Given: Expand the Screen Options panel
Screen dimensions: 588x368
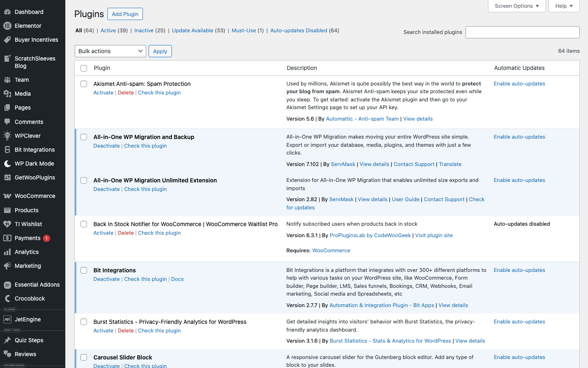Looking at the screenshot, I should click(x=517, y=6).
